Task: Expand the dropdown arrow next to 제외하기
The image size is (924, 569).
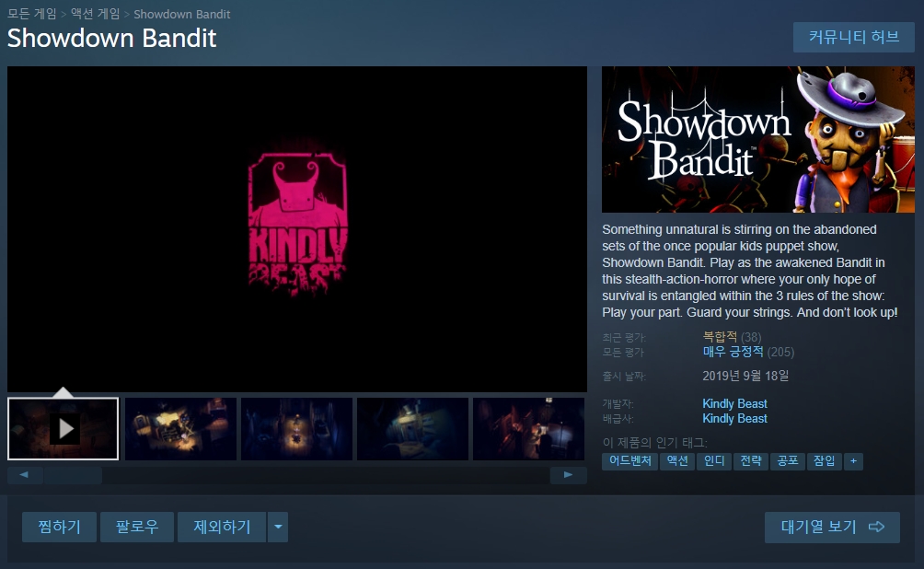Action: [x=278, y=527]
